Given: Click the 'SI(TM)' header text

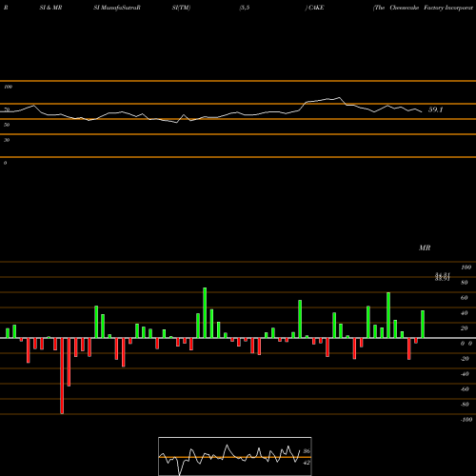Looking at the screenshot, I should [x=181, y=8].
